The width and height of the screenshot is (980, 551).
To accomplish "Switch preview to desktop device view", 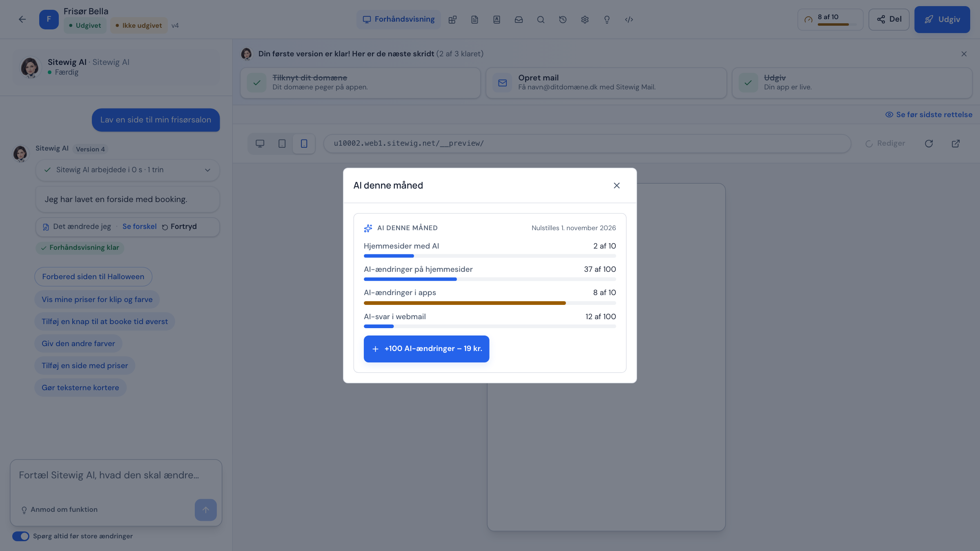I will [x=260, y=144].
